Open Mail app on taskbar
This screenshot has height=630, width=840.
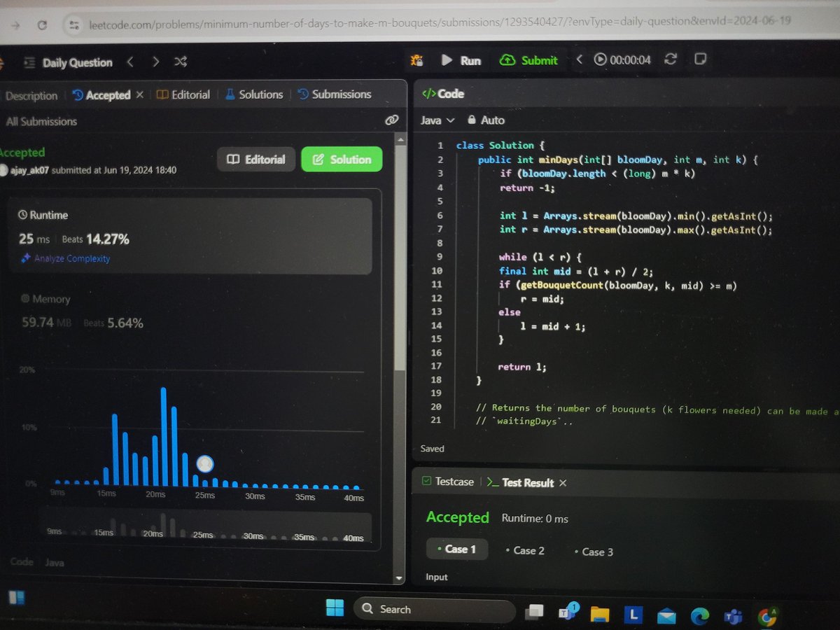[x=666, y=616]
